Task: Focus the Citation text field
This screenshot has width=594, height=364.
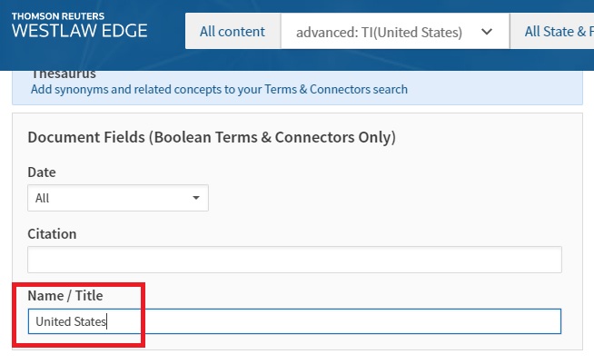Action: click(x=294, y=260)
